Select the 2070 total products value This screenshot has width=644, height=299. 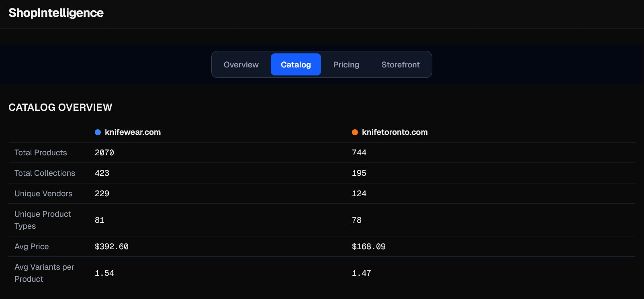pos(104,153)
